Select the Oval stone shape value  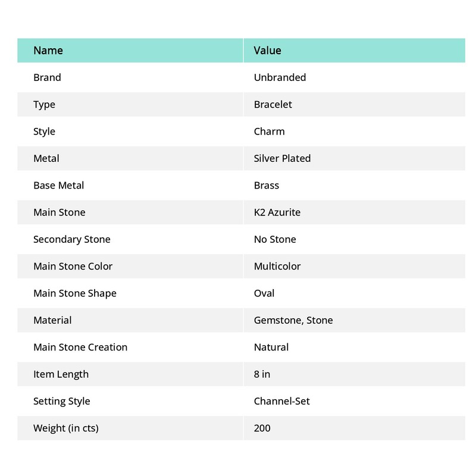(x=264, y=293)
